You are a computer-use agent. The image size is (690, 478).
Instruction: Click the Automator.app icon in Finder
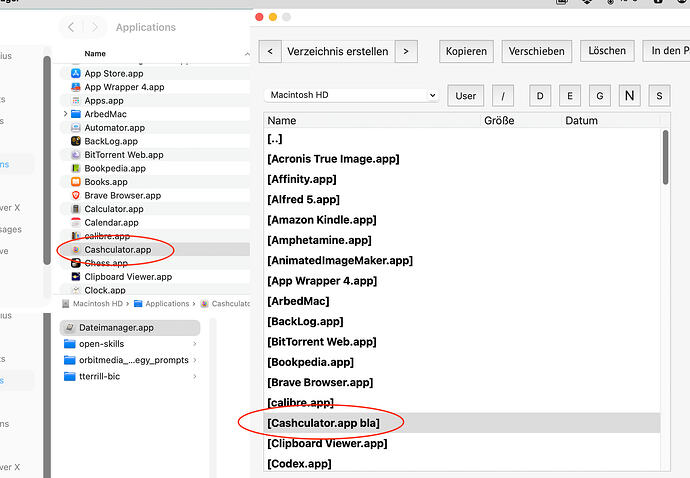pyautogui.click(x=76, y=128)
